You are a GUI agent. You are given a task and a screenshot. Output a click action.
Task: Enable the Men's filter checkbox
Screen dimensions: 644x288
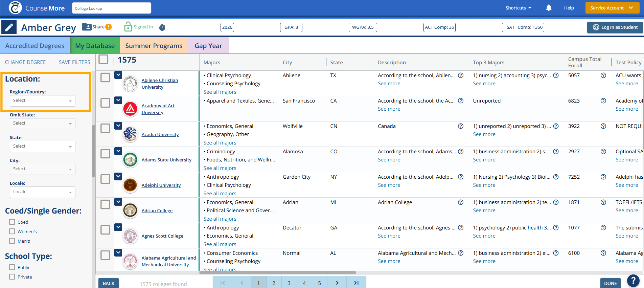[12, 241]
